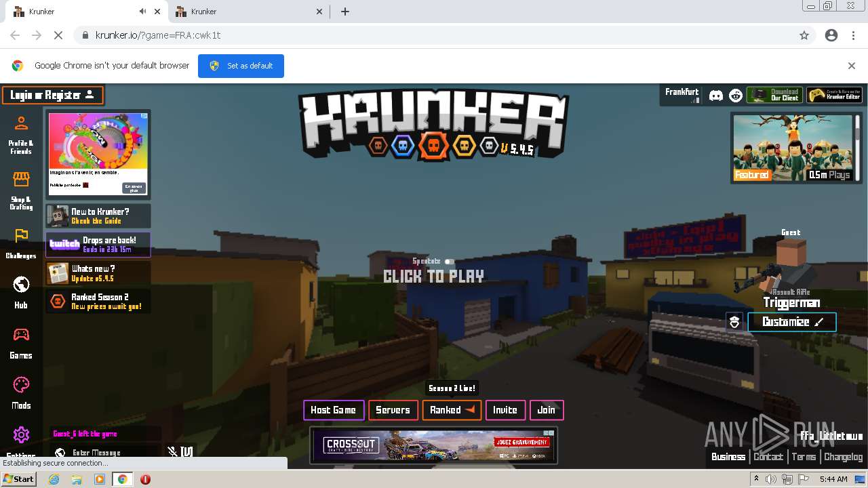Click the chat globe channel icon

pos(60,453)
